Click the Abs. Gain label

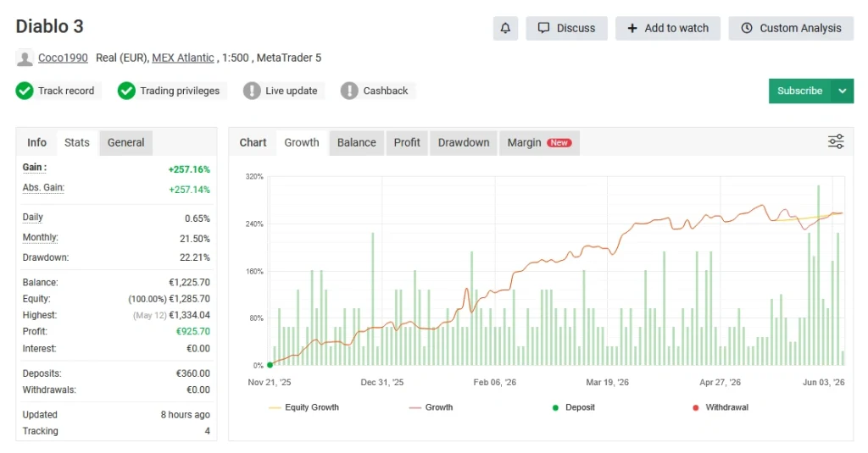[43, 187]
